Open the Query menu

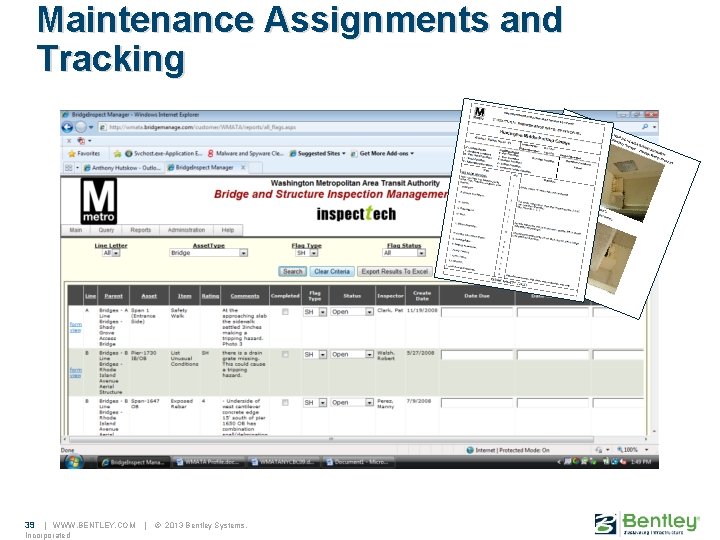click(106, 230)
